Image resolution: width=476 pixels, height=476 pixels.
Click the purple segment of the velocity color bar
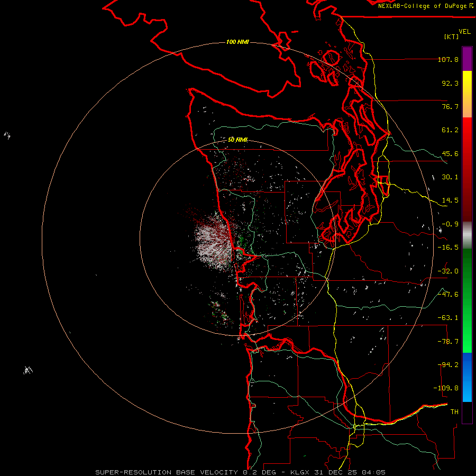click(x=467, y=59)
